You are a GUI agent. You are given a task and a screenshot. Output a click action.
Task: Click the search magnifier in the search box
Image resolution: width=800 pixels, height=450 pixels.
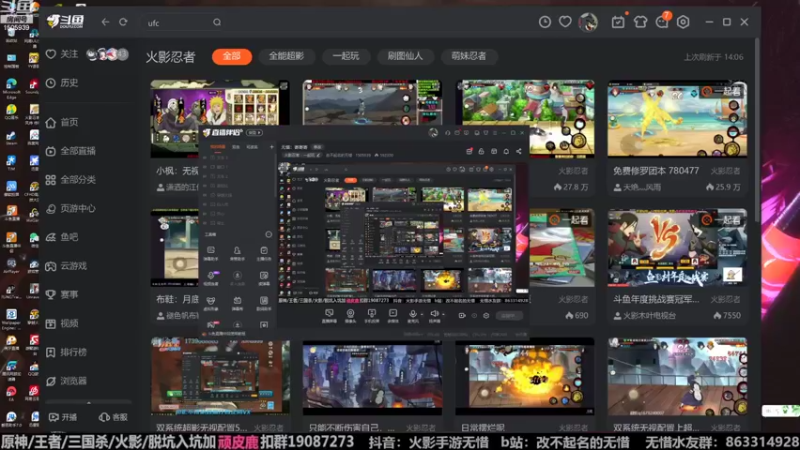217,22
